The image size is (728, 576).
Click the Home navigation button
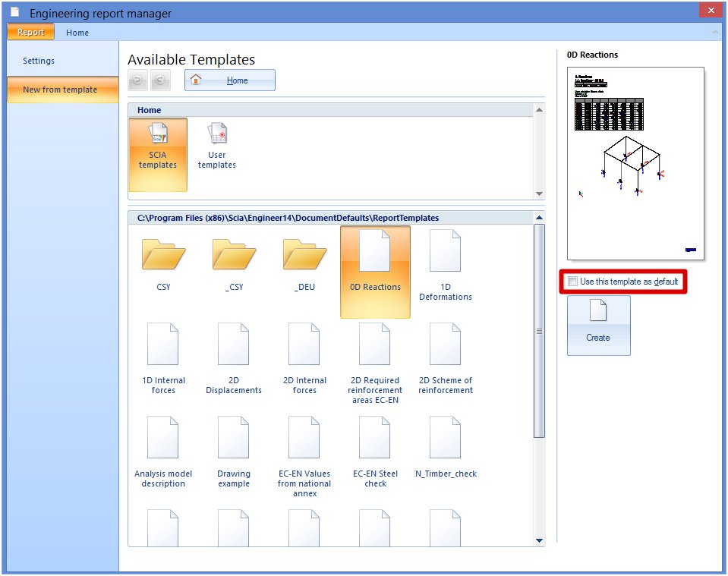(x=230, y=80)
